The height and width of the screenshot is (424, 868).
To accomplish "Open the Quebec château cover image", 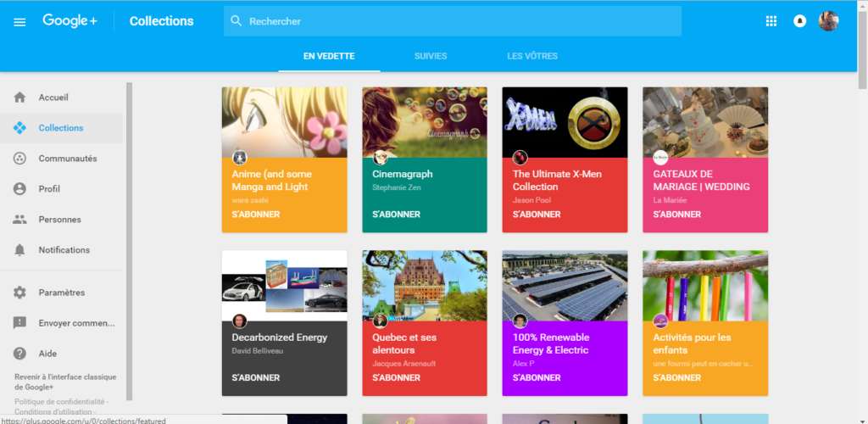I will click(x=425, y=286).
